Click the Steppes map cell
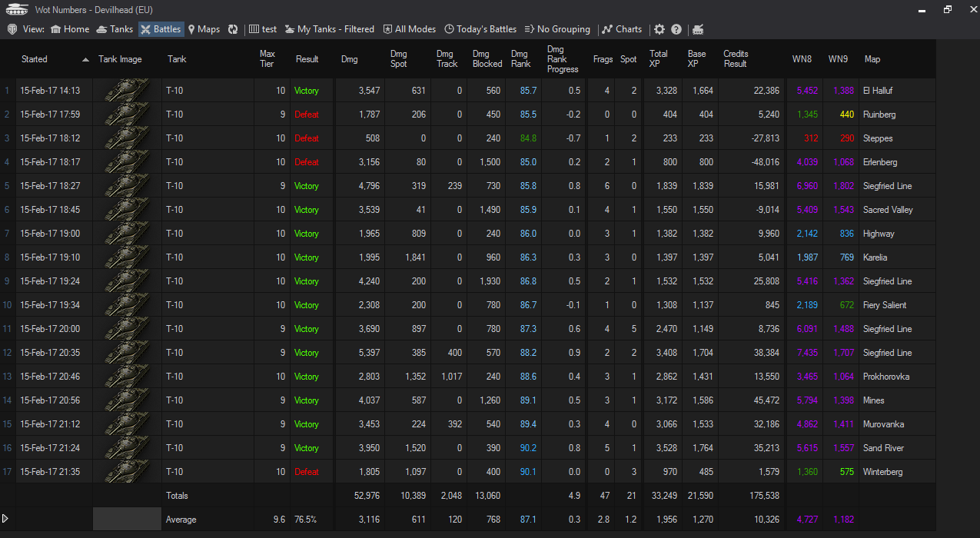 pyautogui.click(x=897, y=138)
